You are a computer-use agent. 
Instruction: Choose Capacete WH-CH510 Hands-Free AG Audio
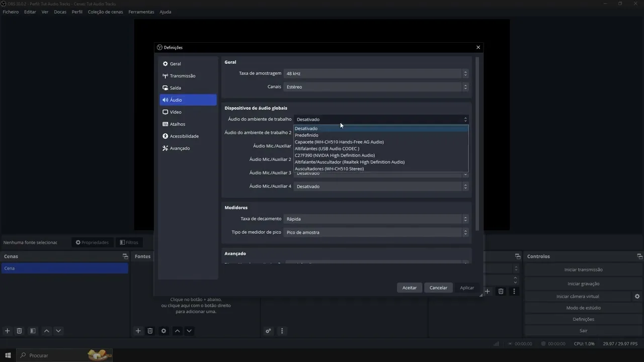pyautogui.click(x=381, y=142)
